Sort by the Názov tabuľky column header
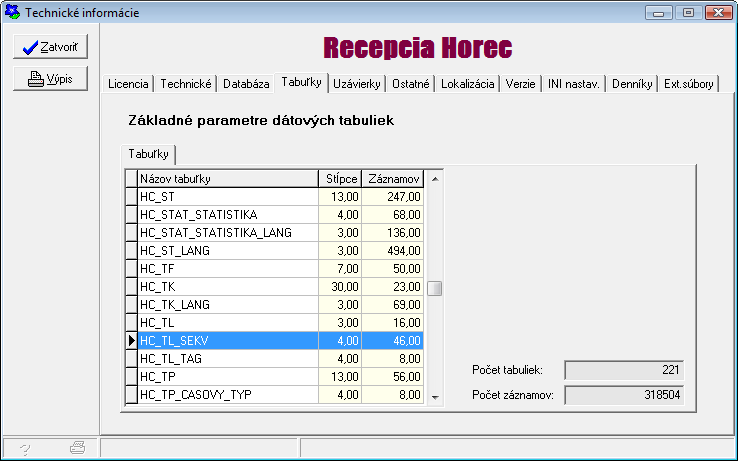Screen dimensions: 738x461 point(228,178)
